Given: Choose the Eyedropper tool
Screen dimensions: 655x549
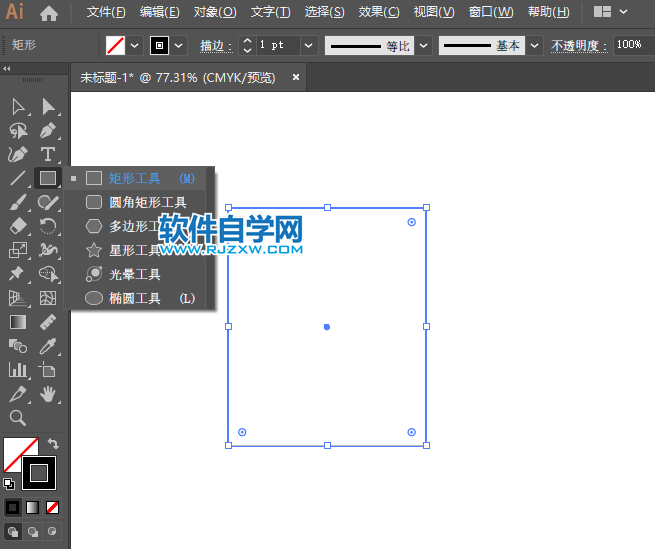Looking at the screenshot, I should point(47,346).
